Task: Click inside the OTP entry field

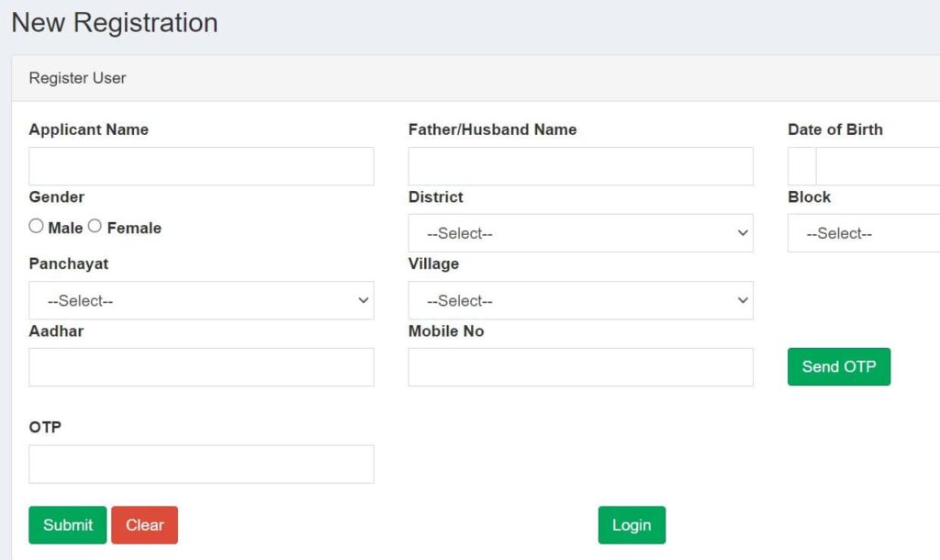Action: tap(201, 465)
